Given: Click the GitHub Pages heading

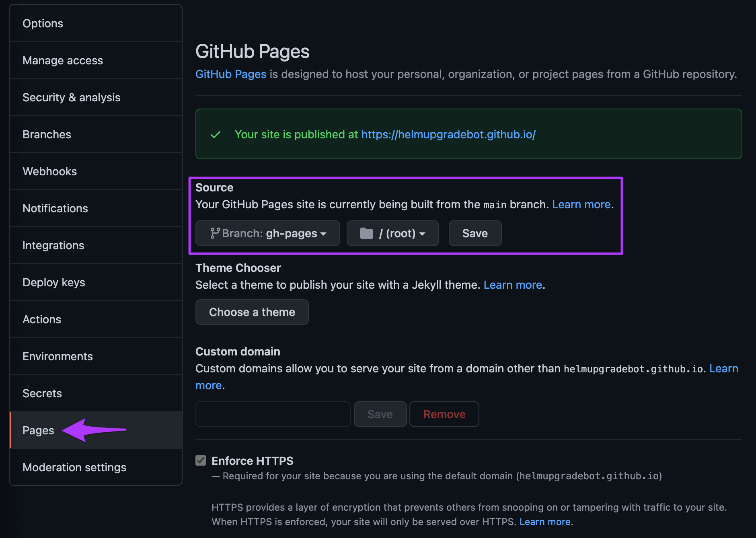Looking at the screenshot, I should tap(253, 51).
